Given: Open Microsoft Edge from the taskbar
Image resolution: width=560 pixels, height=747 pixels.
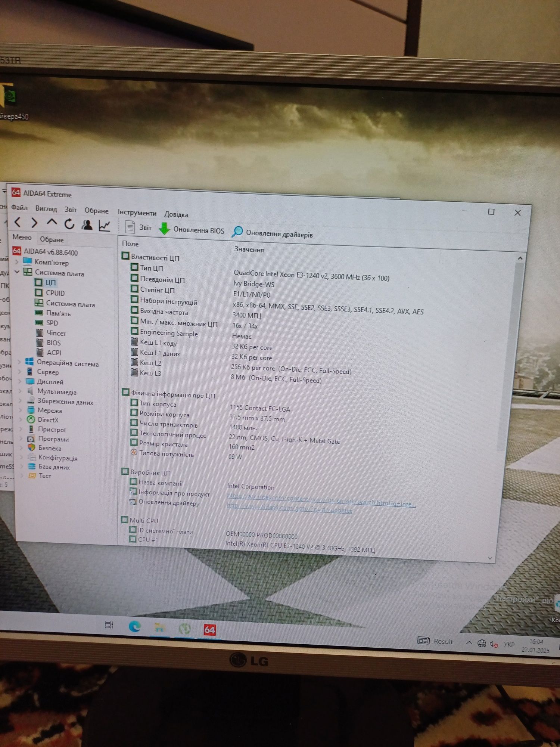Looking at the screenshot, I should coord(134,626).
